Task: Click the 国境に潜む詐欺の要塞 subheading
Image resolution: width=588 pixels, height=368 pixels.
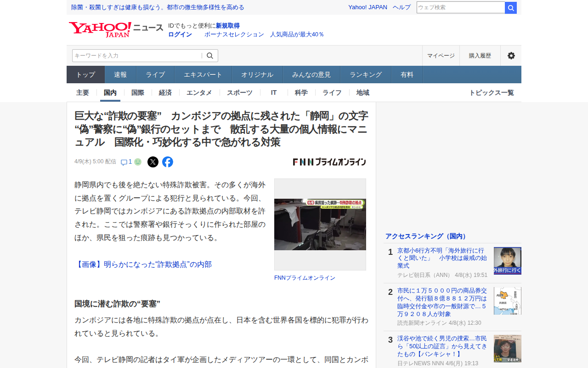Action: coord(117,304)
